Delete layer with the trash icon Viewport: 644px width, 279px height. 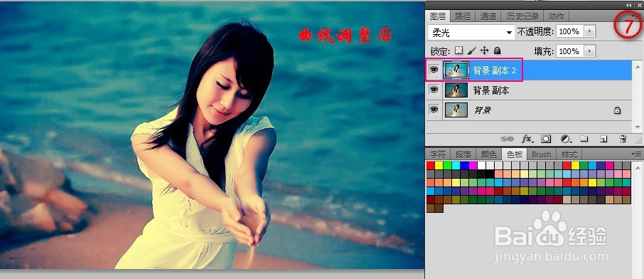[623, 139]
